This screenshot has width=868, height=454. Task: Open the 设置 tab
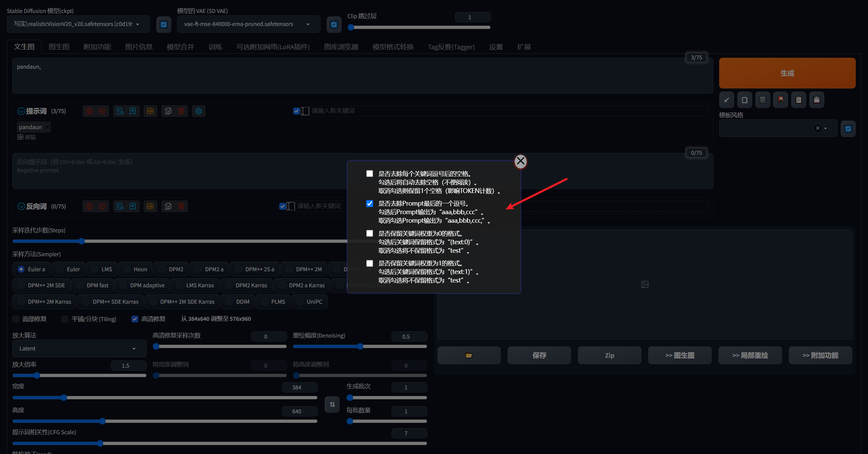[496, 47]
